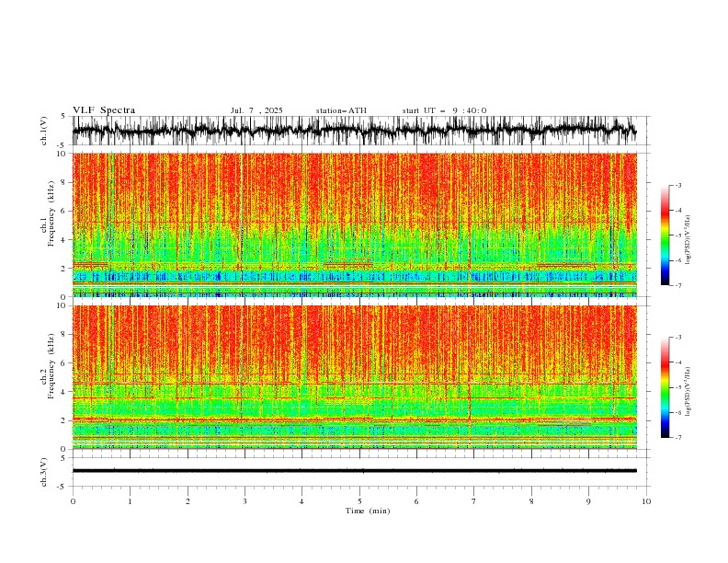Click the ch.1 spectrogram plot area
Image resolution: width=728 pixels, height=563 pixels.
(354, 224)
